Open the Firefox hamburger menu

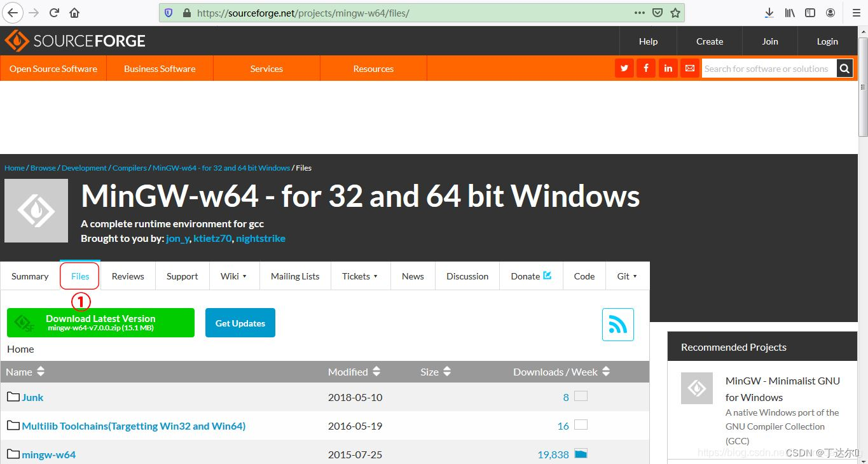[855, 12]
